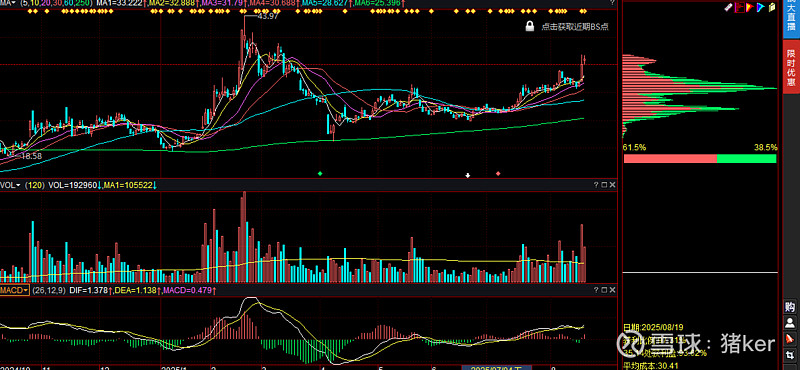Click the green portion of profit ratio bar
The height and width of the screenshot is (370, 800).
coord(746,159)
